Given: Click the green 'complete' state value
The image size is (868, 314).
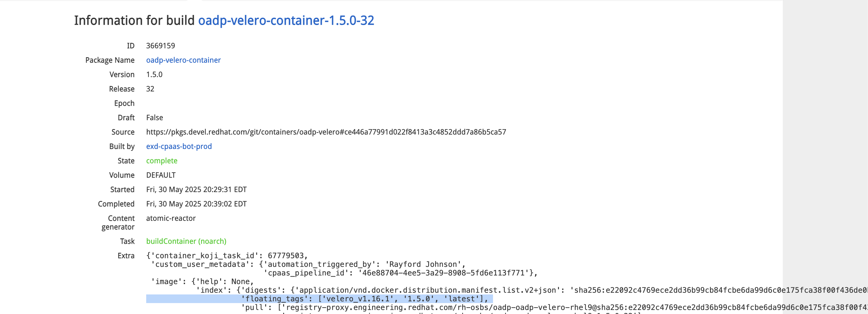Looking at the screenshot, I should point(162,161).
